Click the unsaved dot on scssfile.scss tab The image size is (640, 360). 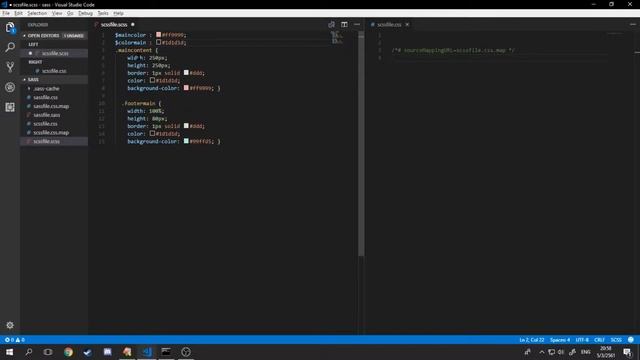(x=133, y=24)
